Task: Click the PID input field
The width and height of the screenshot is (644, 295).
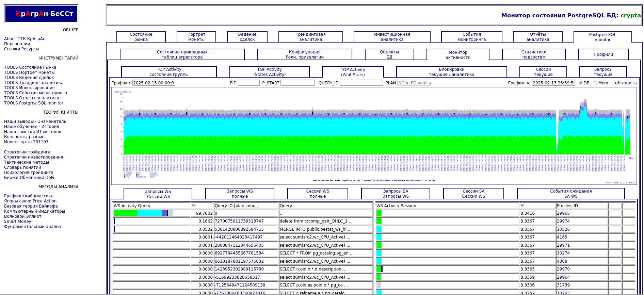Action: pos(248,83)
